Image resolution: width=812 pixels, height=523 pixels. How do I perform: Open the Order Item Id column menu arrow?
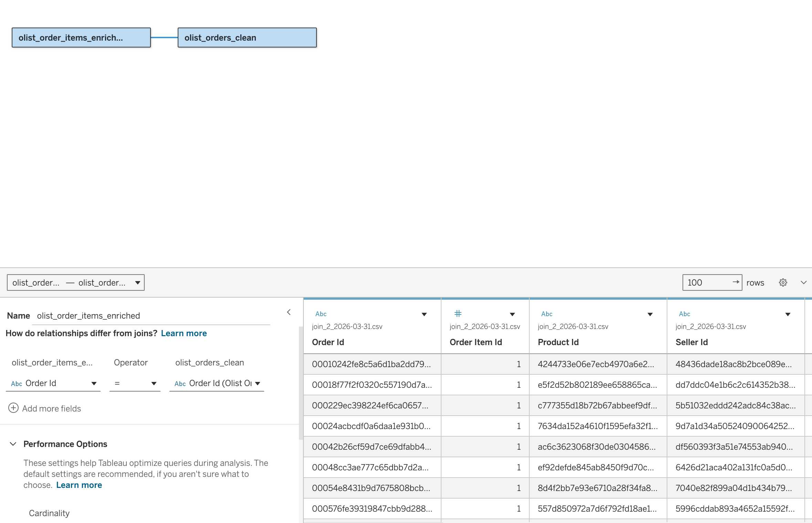pyautogui.click(x=512, y=314)
